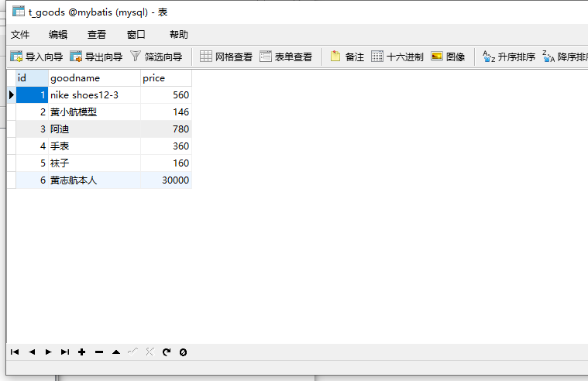Jump to last record icon
The height and width of the screenshot is (381, 588).
[x=65, y=352]
